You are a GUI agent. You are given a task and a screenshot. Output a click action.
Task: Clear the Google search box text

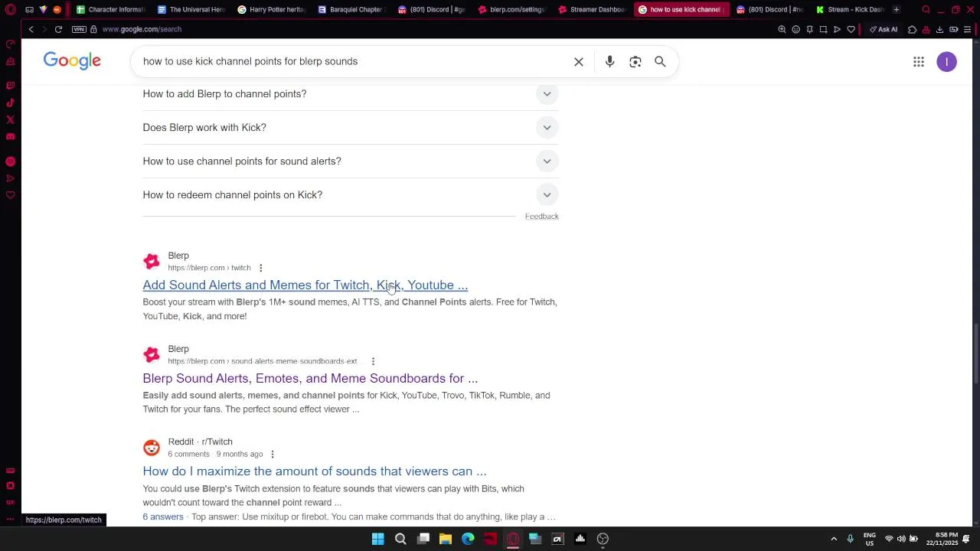(x=579, y=61)
